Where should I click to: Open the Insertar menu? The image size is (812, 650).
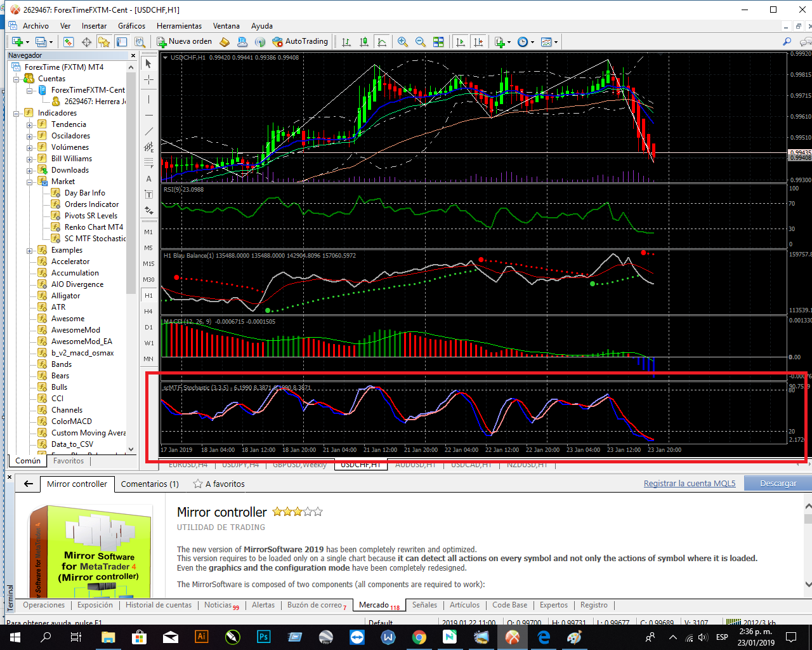point(94,26)
